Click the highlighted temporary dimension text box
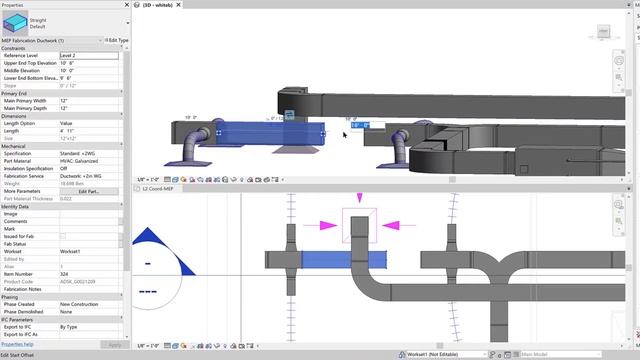 tap(367, 125)
